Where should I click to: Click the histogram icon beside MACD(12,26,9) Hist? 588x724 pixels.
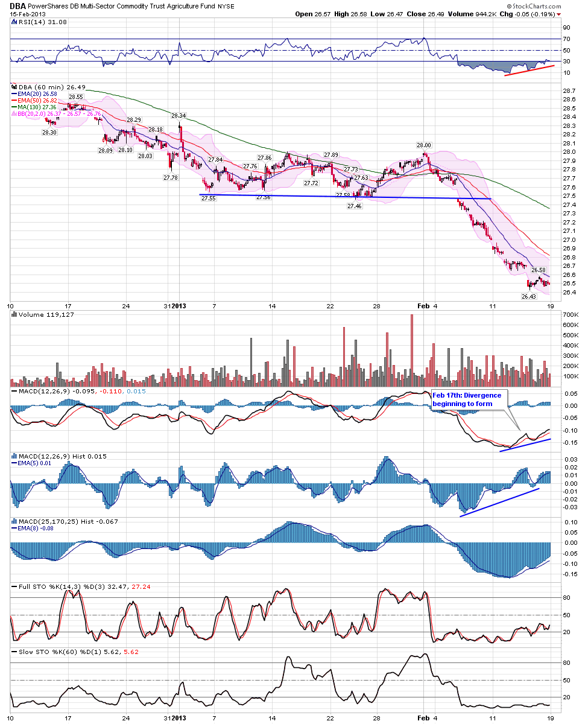[14, 456]
